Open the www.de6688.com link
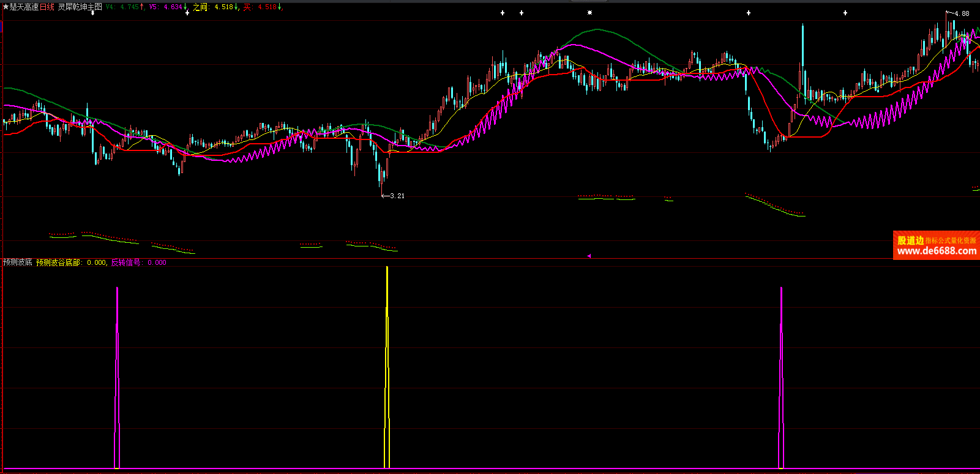The image size is (980, 474). coord(937,251)
